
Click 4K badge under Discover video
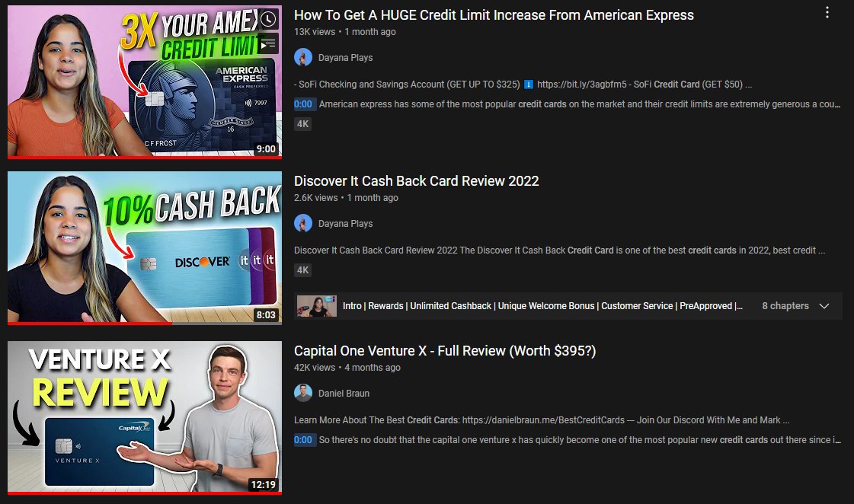[302, 270]
